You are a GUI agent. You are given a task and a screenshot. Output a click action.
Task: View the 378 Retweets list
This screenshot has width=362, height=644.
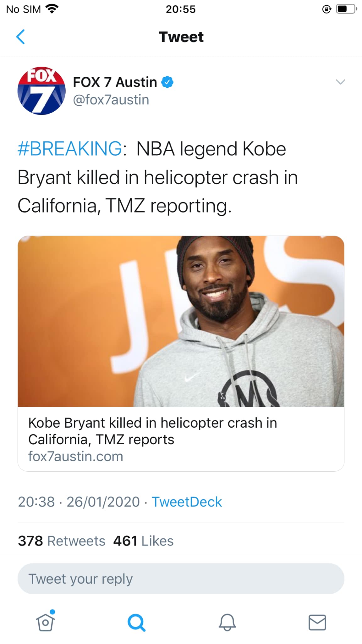tap(62, 541)
